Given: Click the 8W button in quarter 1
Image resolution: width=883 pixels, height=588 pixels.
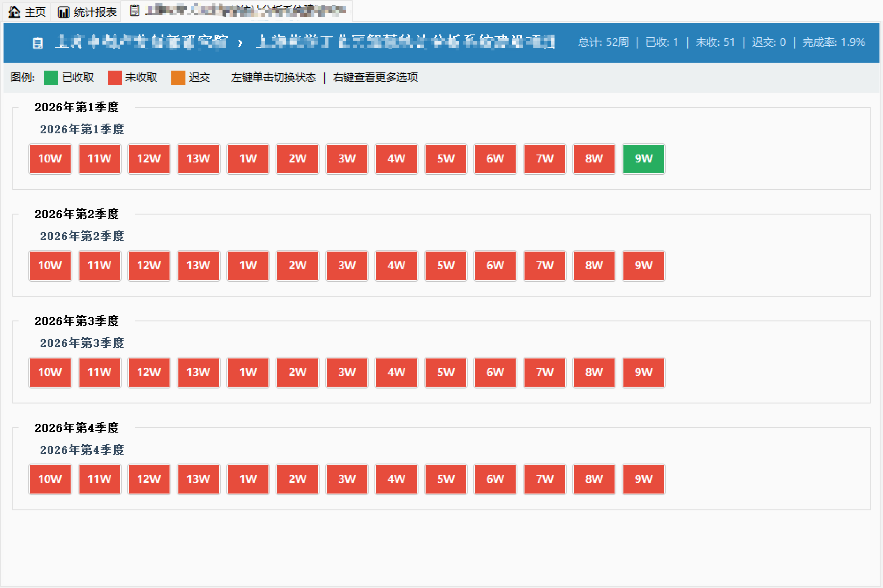Looking at the screenshot, I should 594,159.
